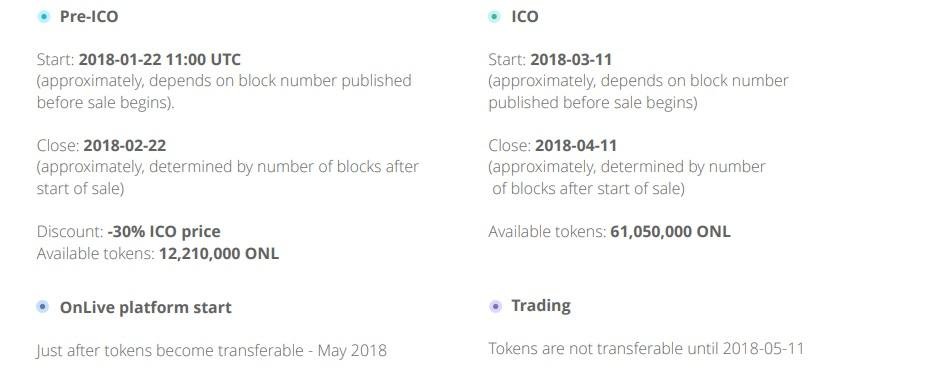This screenshot has height=383, width=929.
Task: Click the tokens become transferable - May 2018 line
Action: coord(212,350)
